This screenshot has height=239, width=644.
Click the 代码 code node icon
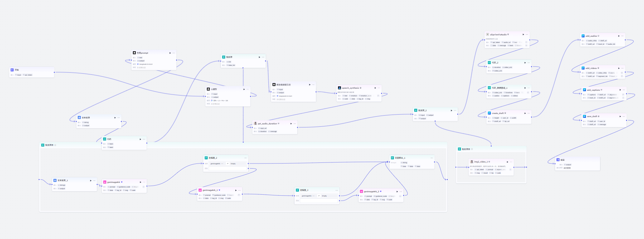pyautogui.click(x=105, y=139)
